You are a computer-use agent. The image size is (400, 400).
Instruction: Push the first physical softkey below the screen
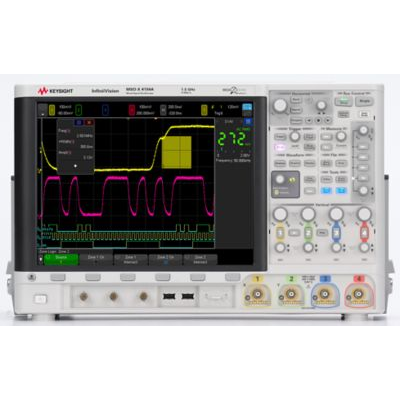point(58,277)
